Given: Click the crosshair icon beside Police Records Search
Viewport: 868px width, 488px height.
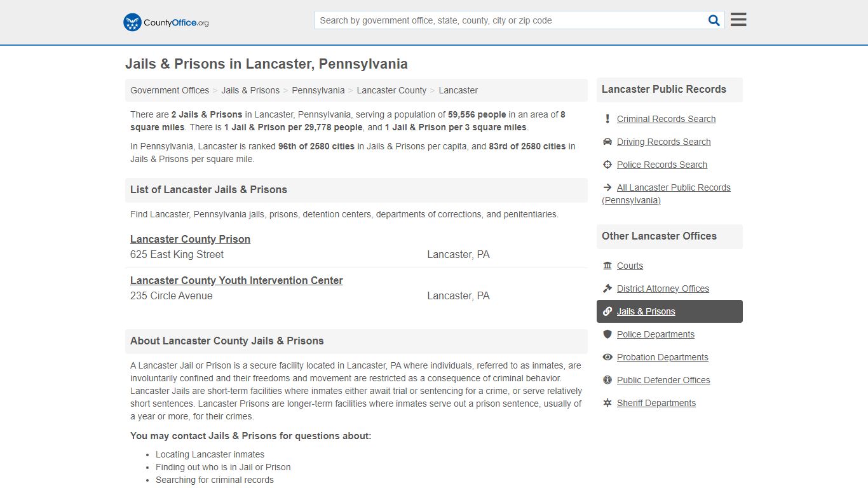Looking at the screenshot, I should tap(607, 165).
